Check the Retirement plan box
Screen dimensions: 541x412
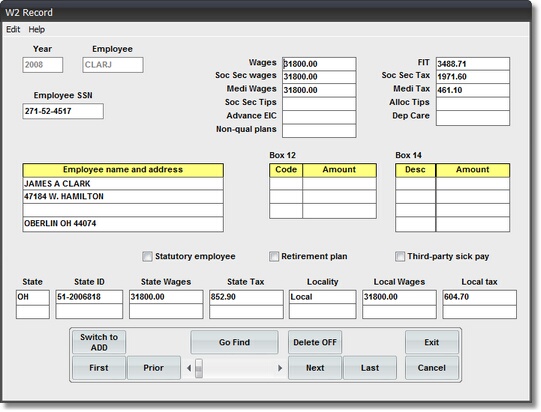274,256
